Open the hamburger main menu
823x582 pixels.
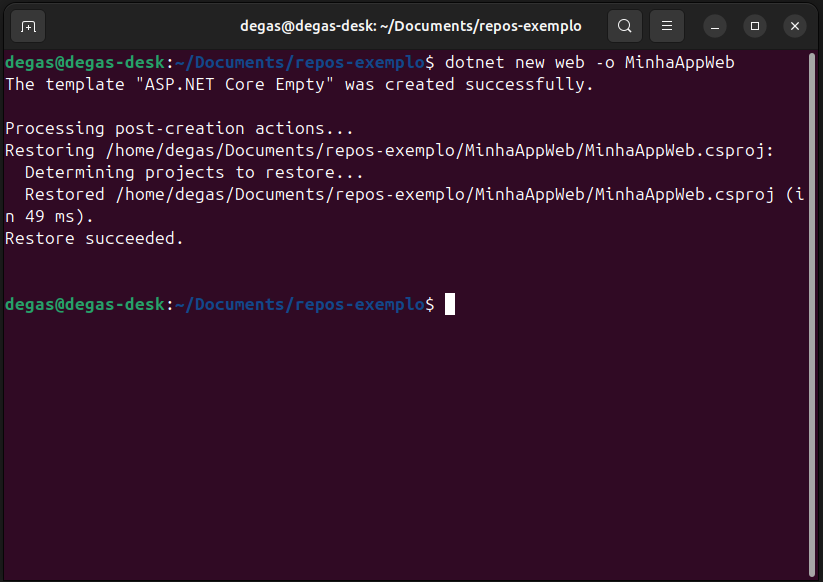click(x=667, y=26)
